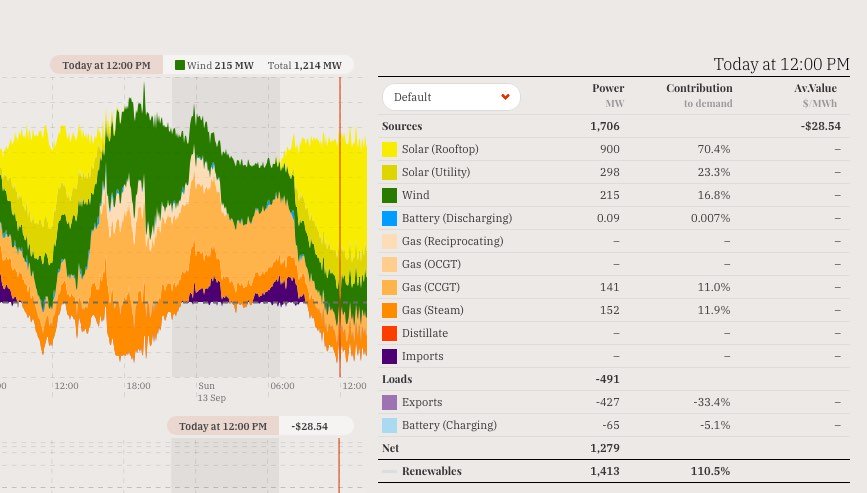Screen dimensions: 867x493
Task: Open the Default dropdown menu
Action: tap(450, 97)
